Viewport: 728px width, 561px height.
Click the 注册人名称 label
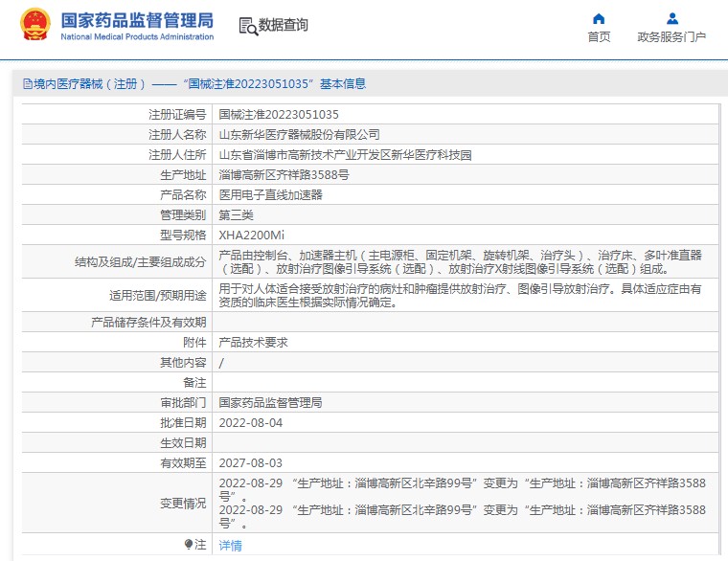click(177, 135)
